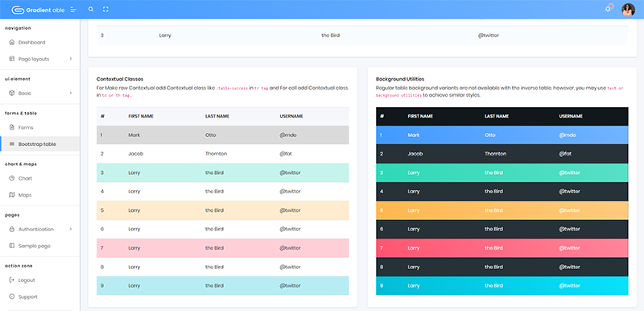
Task: Click background utilities code text
Action: click(398, 95)
